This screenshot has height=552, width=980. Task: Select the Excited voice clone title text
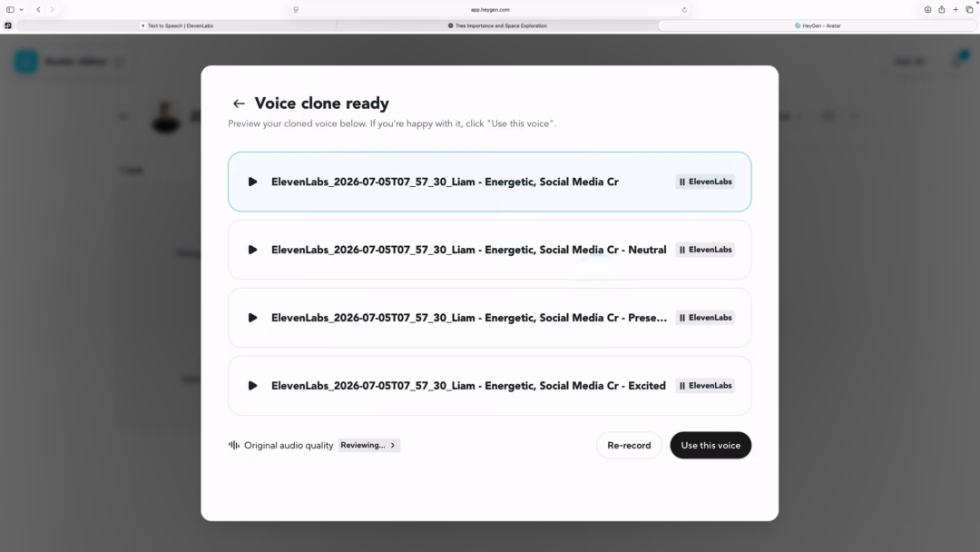469,386
